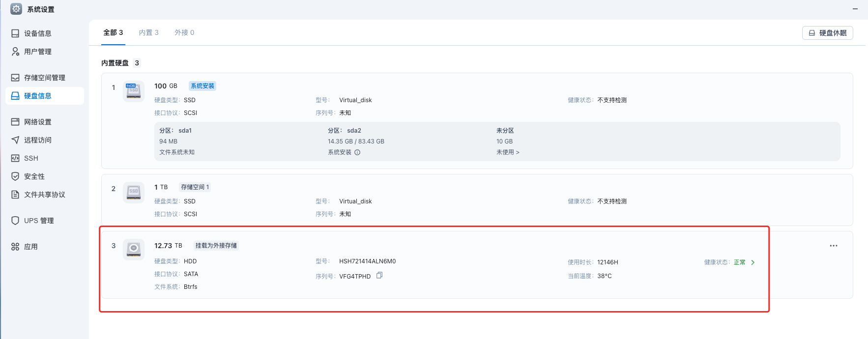
Task: Open 应用 section in the sidebar
Action: click(x=30, y=247)
